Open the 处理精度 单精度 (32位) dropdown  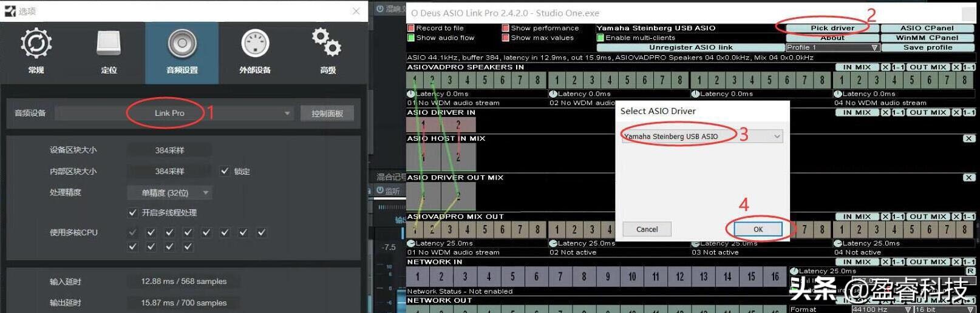[x=169, y=192]
